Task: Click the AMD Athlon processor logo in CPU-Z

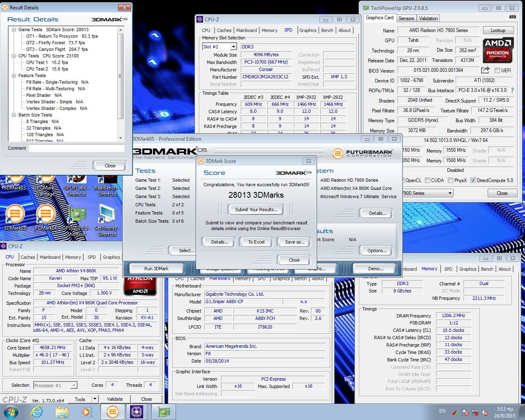Action: tap(140, 286)
